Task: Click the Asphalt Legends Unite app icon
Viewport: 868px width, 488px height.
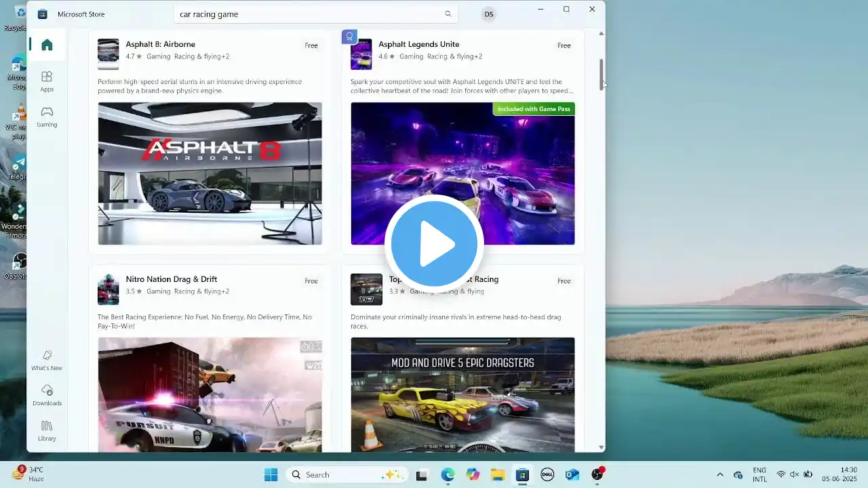Action: pyautogui.click(x=361, y=54)
